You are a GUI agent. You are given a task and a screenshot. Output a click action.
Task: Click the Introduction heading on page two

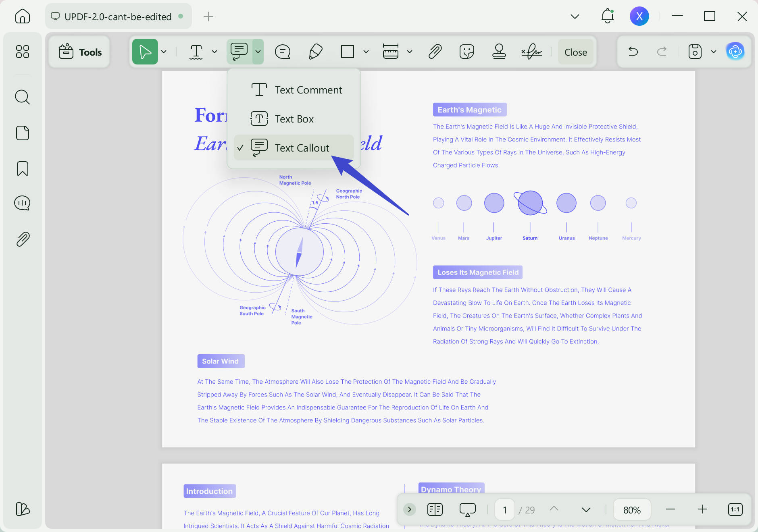coord(210,491)
